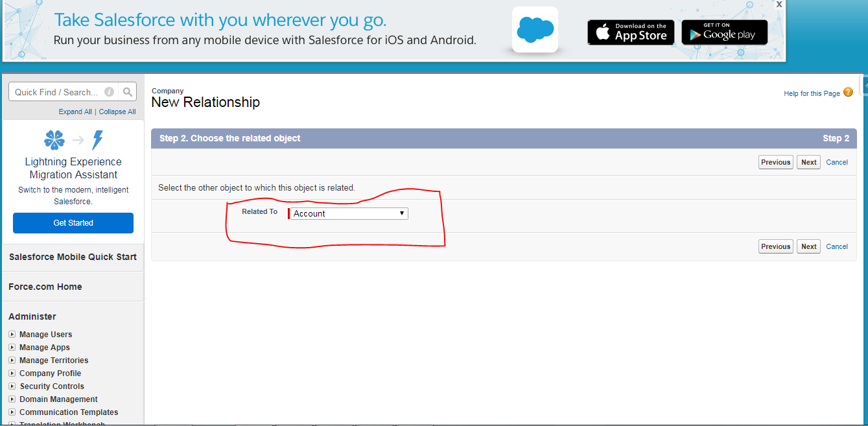The image size is (868, 426).
Task: Open the Get it on Google Play badge
Action: click(x=724, y=32)
